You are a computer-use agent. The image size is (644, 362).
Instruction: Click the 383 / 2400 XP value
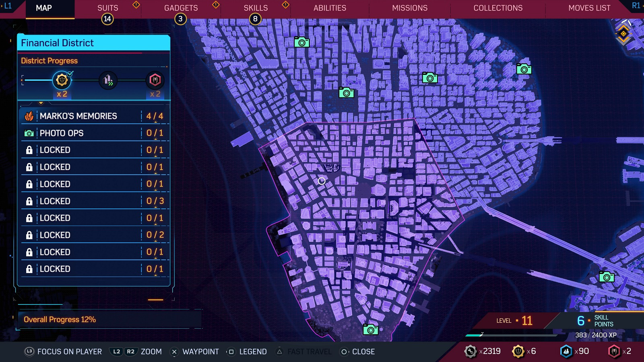(x=596, y=335)
